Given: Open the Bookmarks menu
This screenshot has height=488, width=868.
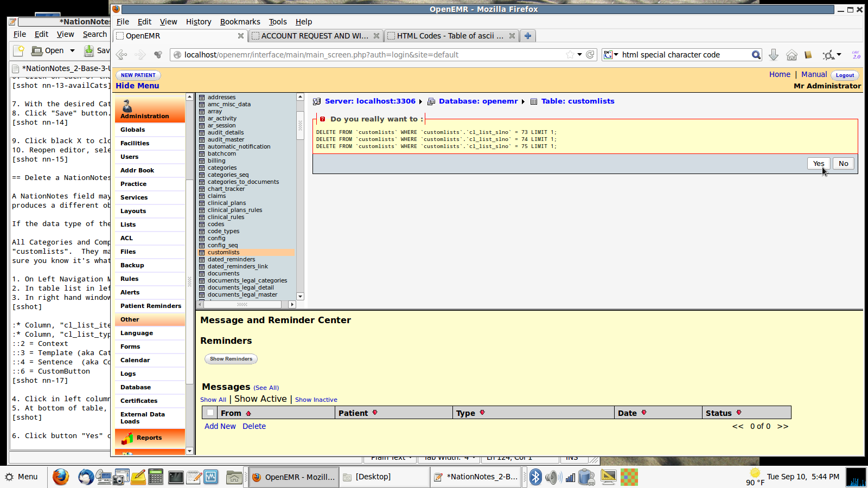Looking at the screenshot, I should click(240, 22).
